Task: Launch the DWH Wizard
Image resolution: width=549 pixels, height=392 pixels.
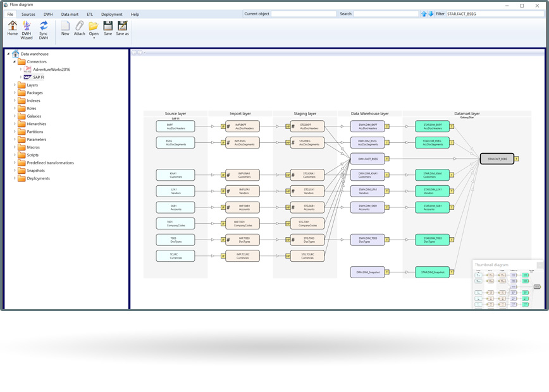Action: pos(27,25)
